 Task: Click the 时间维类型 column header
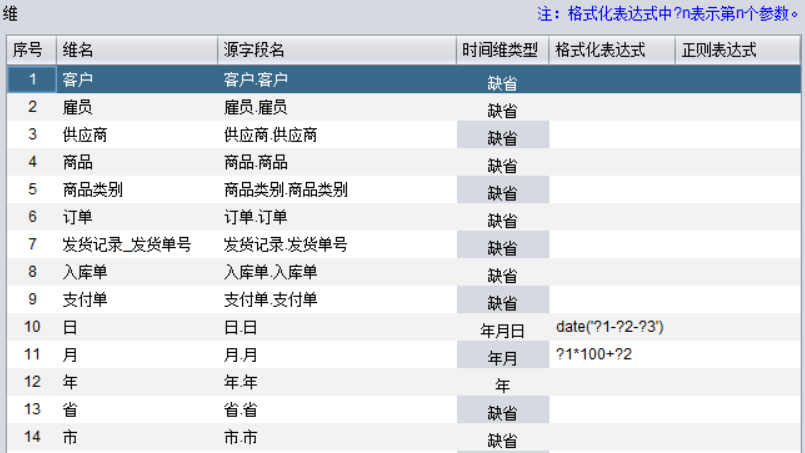[501, 50]
